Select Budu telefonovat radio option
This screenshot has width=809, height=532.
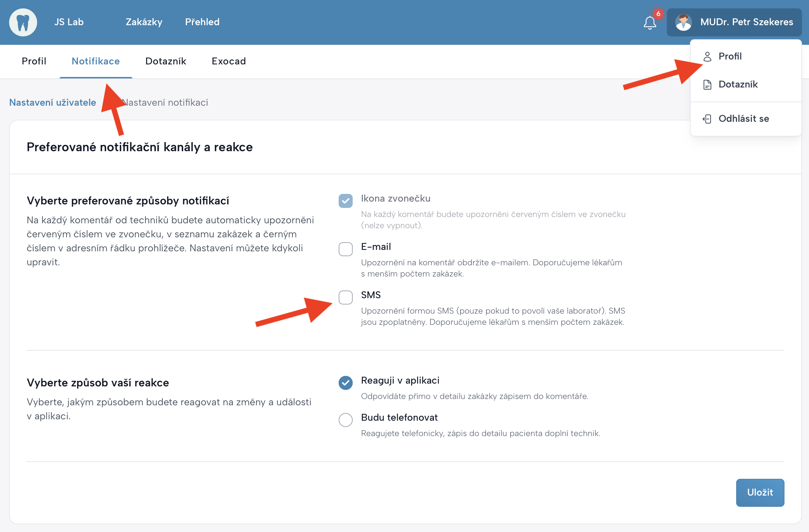click(345, 420)
